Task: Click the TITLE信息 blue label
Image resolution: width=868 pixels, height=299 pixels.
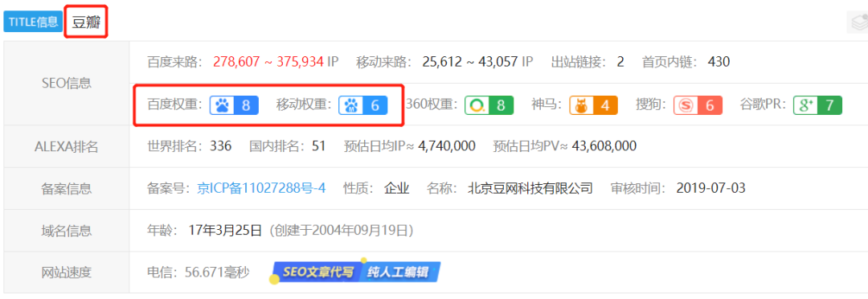Action: tap(33, 22)
